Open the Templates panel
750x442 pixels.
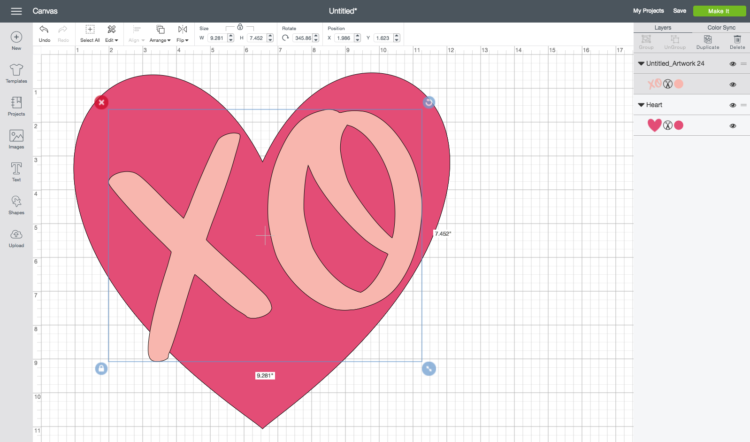[x=16, y=73]
